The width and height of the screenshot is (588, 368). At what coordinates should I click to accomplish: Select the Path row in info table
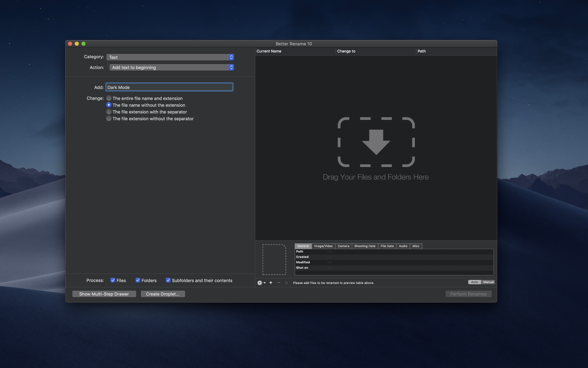[394, 251]
